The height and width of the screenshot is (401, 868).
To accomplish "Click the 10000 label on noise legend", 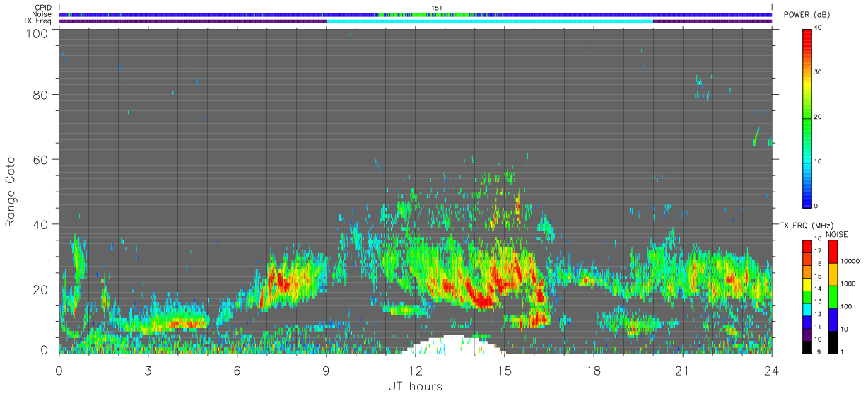I will (x=849, y=261).
